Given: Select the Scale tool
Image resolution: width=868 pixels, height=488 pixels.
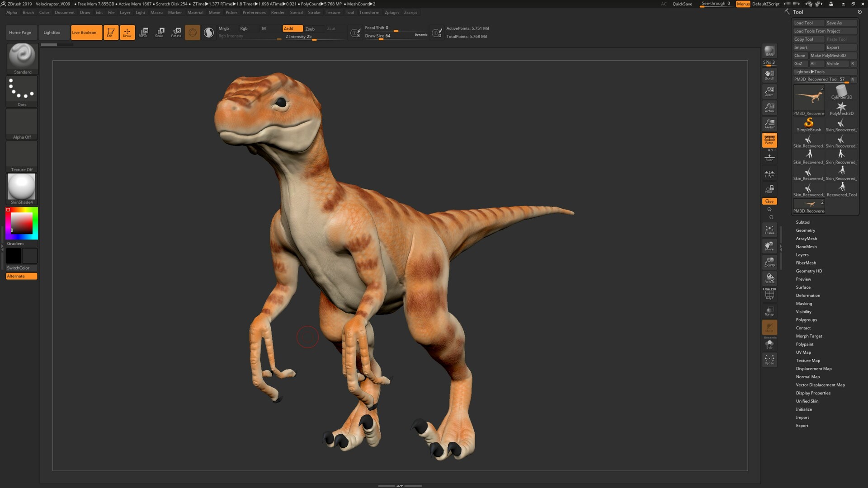Looking at the screenshot, I should pos(160,32).
